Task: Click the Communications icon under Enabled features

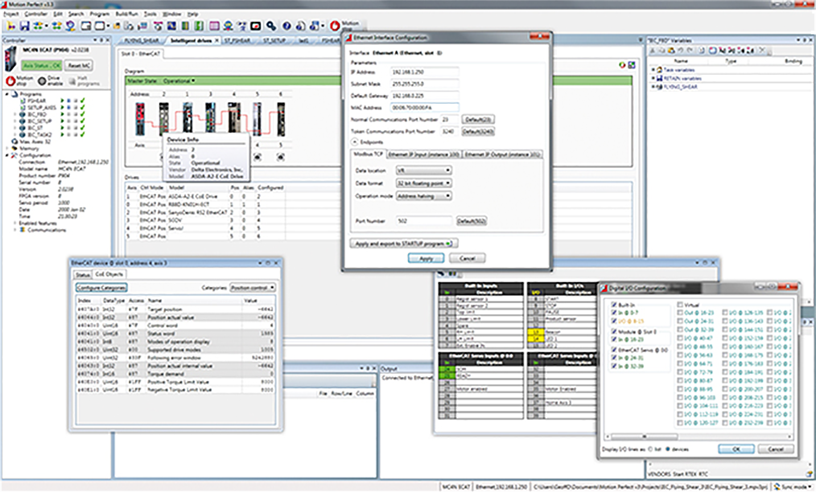Action: (22, 229)
